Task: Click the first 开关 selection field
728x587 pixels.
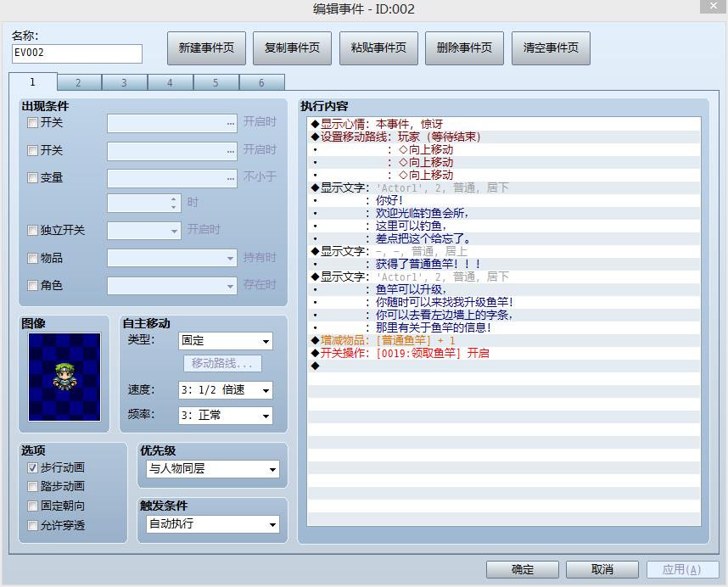Action: [x=172, y=124]
